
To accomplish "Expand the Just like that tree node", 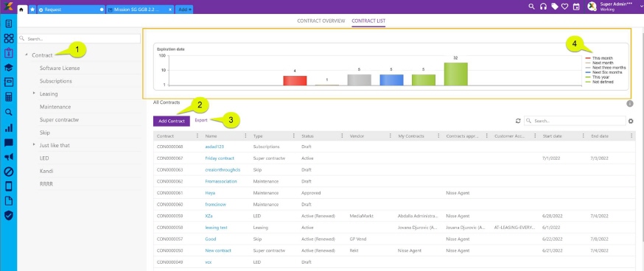I will tap(34, 145).
